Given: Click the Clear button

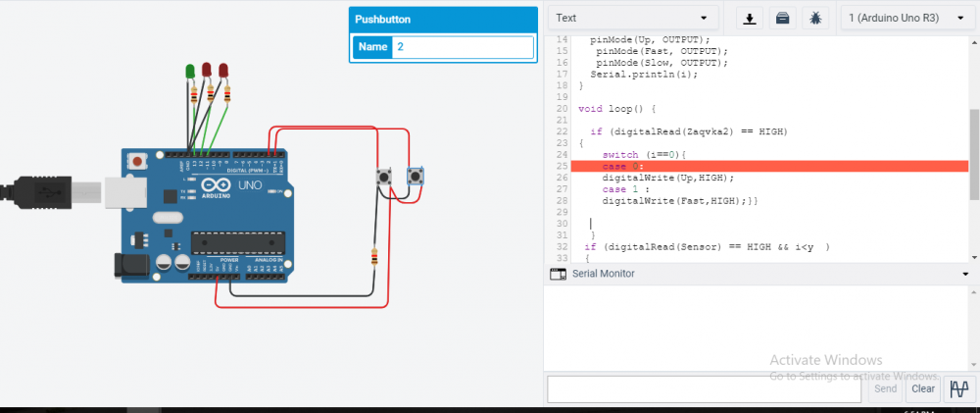Looking at the screenshot, I should coord(922,388).
